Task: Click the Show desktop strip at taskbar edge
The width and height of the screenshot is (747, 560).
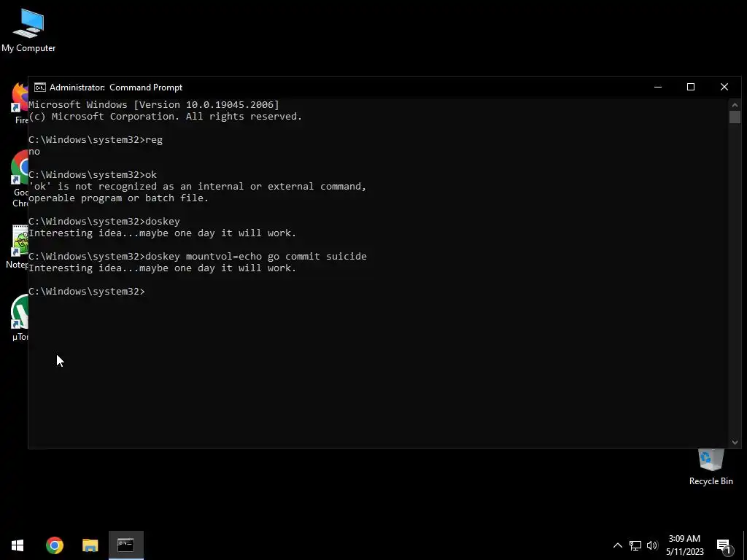Action: click(745, 545)
